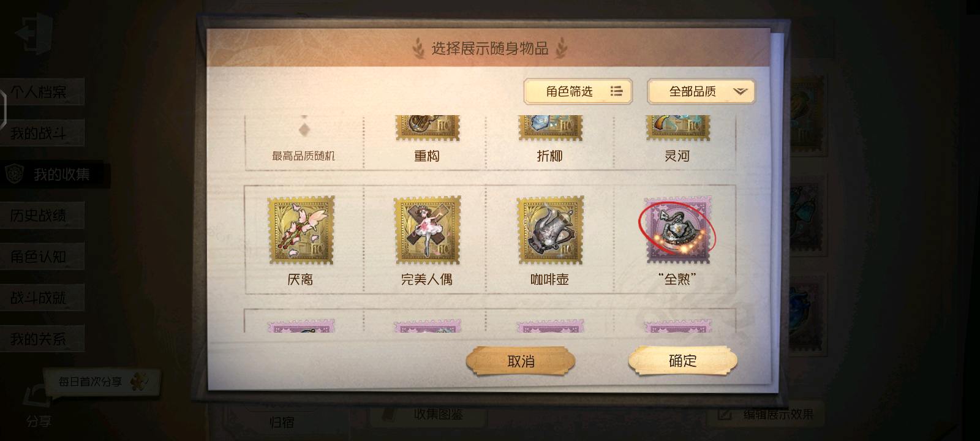Switch to 我的战斗 sidebar tab
Image resolution: width=980 pixels, height=441 pixels.
coord(42,133)
